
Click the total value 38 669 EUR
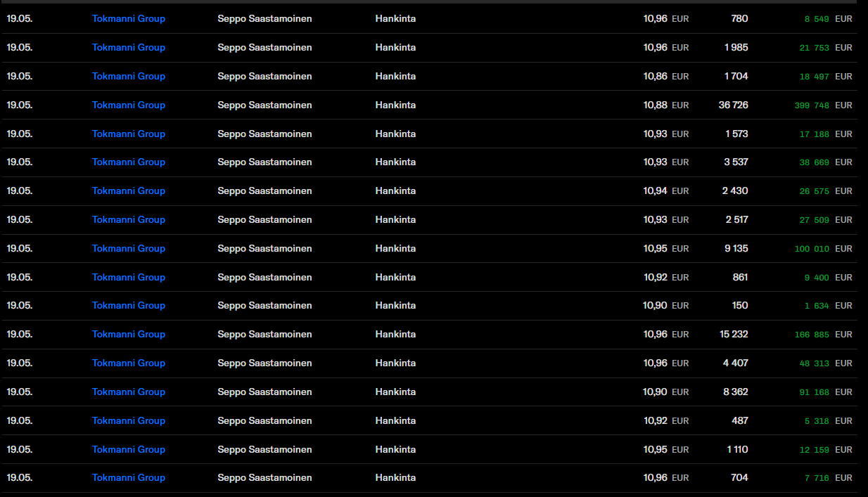826,162
